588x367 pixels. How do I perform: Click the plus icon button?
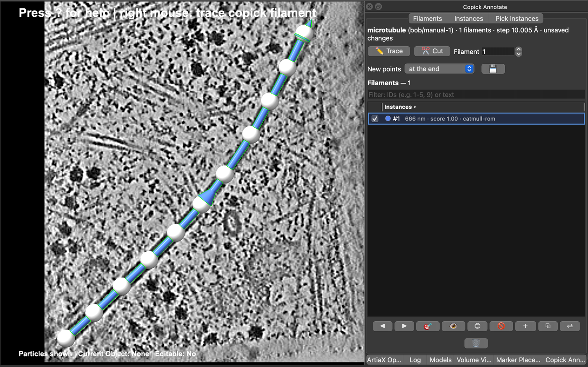tap(525, 326)
